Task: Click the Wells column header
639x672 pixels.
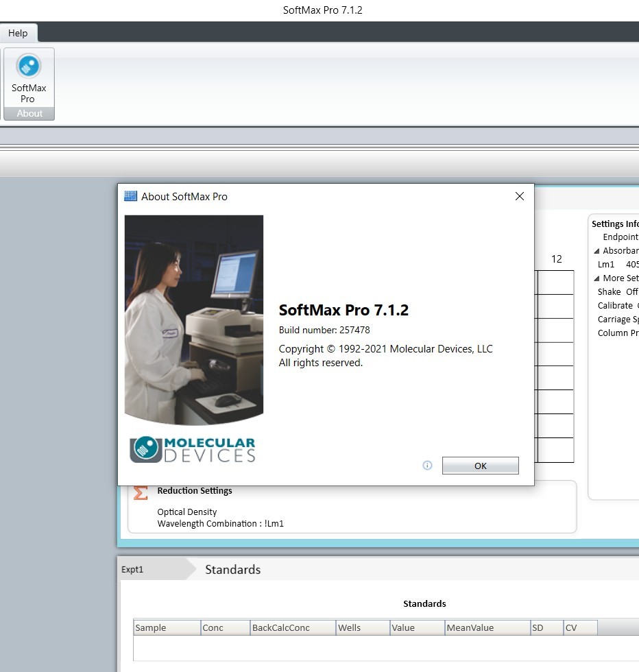Action: point(363,627)
